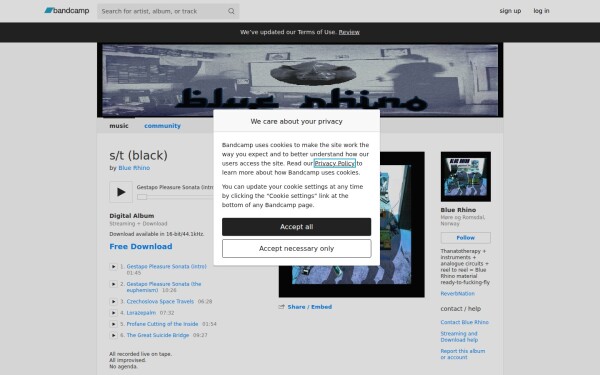This screenshot has width=600, height=375.
Task: Review the updated Terms of Use
Action: 349,32
